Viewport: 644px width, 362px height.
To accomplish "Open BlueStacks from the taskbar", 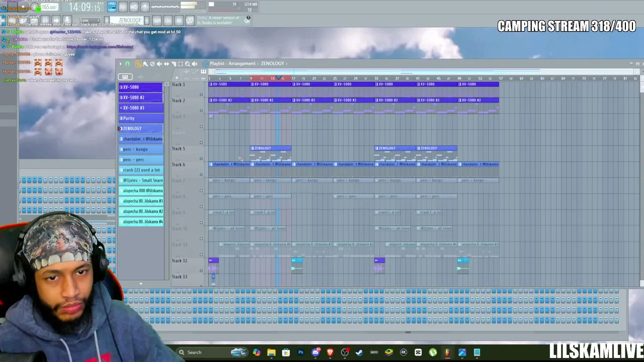I will click(389, 352).
